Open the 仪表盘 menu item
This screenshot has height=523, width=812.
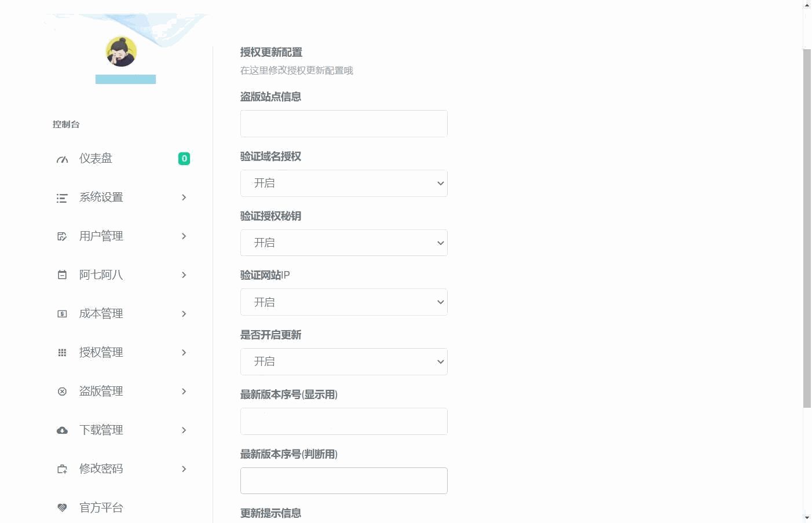click(96, 158)
